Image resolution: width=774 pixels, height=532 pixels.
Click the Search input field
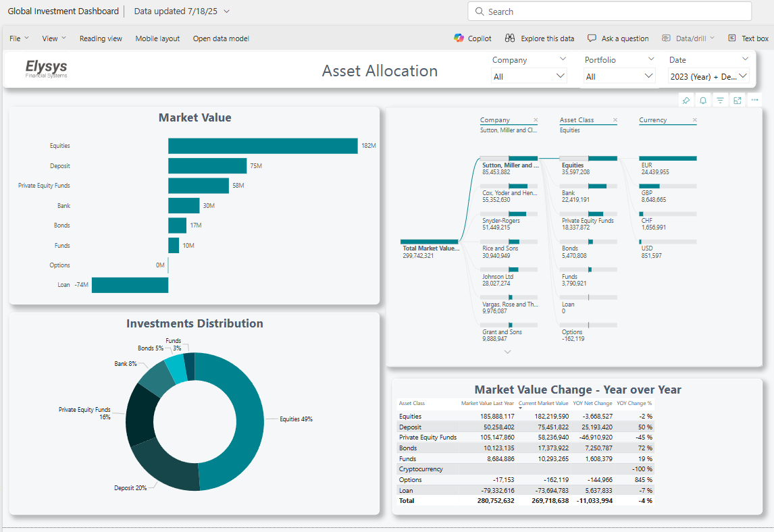pos(609,11)
